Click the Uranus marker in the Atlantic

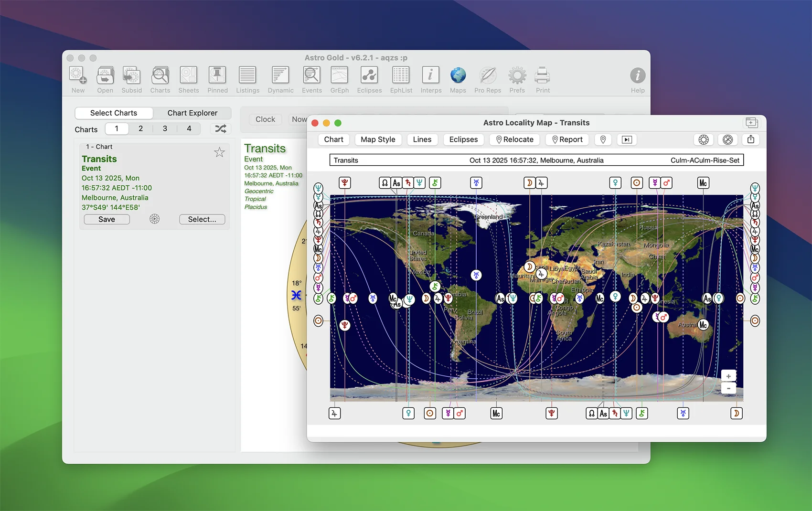coord(476,275)
